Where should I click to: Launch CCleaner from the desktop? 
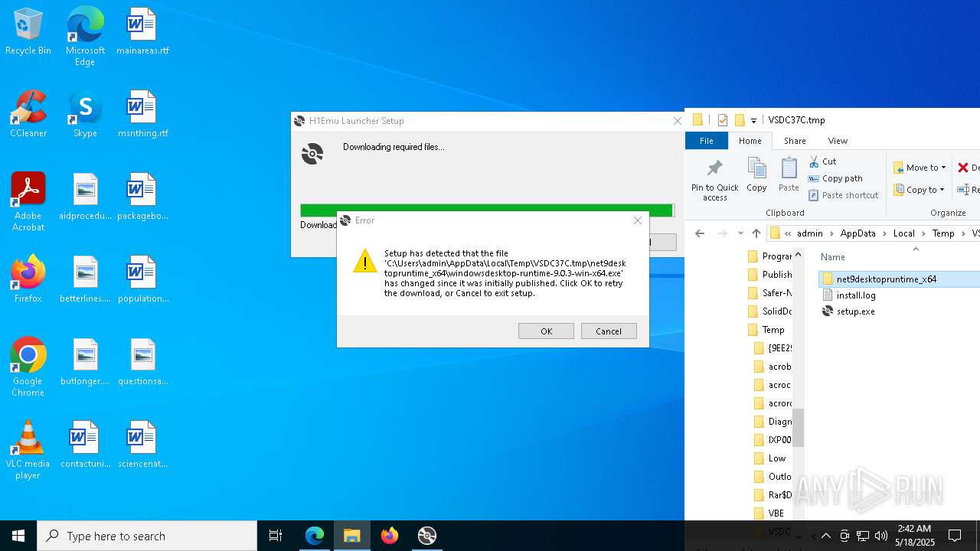(x=28, y=114)
